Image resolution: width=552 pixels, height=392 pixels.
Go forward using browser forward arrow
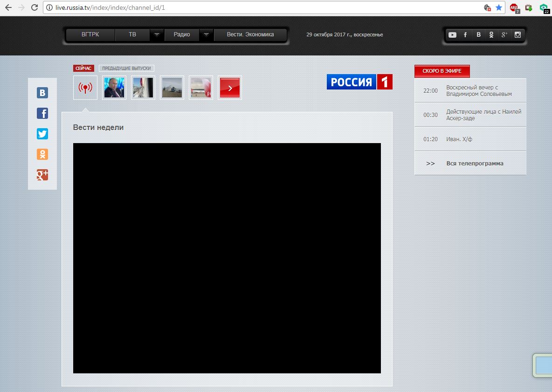coord(21,7)
